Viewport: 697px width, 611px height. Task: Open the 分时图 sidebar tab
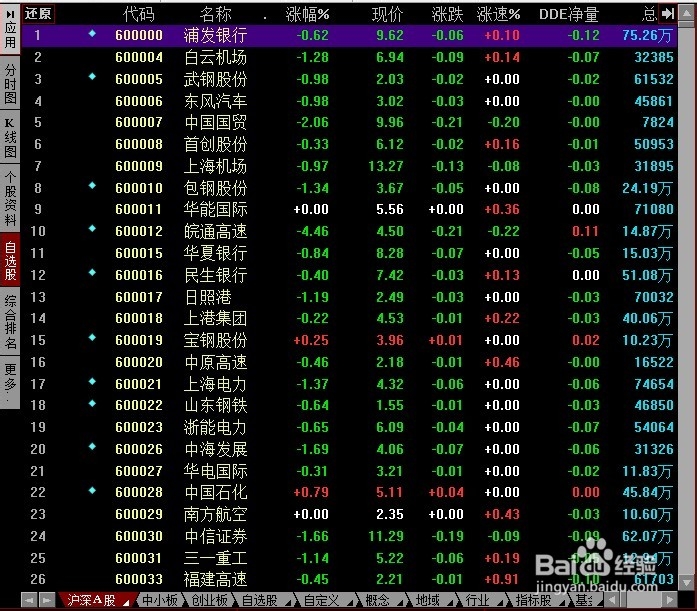(10, 84)
